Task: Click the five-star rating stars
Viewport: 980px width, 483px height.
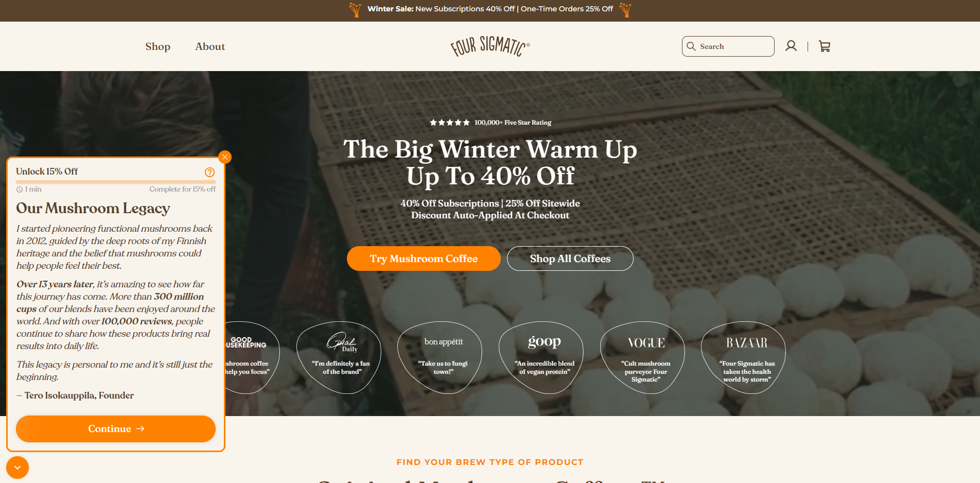Action: [450, 123]
